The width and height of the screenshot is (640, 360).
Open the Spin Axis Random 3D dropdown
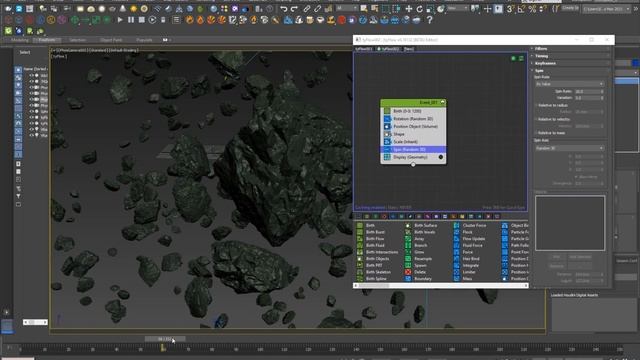pos(569,148)
